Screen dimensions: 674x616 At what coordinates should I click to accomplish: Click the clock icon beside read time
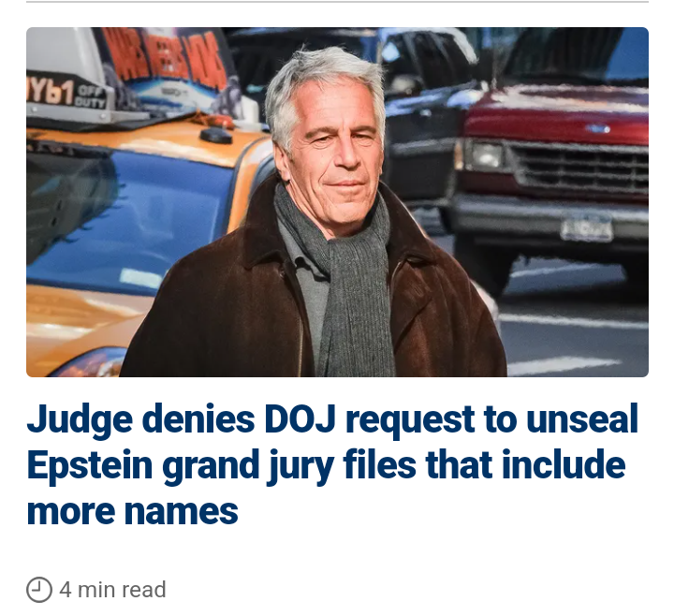click(x=39, y=590)
